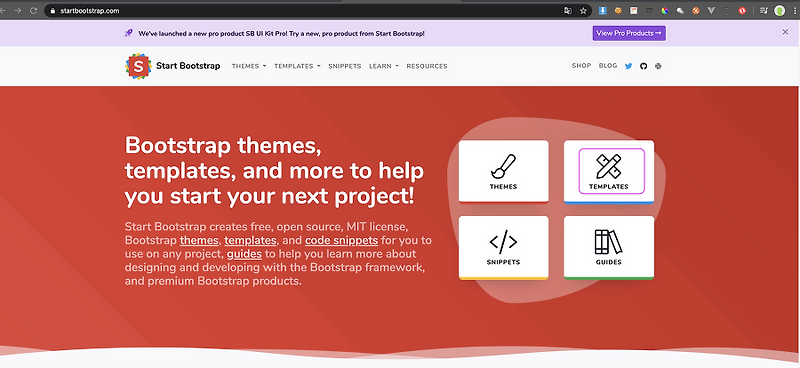Image resolution: width=800 pixels, height=368 pixels.
Task: Click the hero headline 'Bootstrap themes, templates...'
Action: (274, 171)
